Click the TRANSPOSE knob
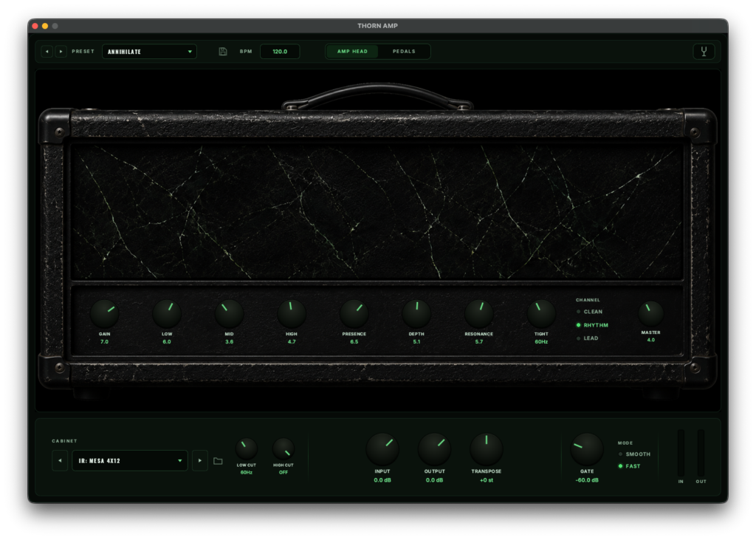The width and height of the screenshot is (756, 540). 487,449
